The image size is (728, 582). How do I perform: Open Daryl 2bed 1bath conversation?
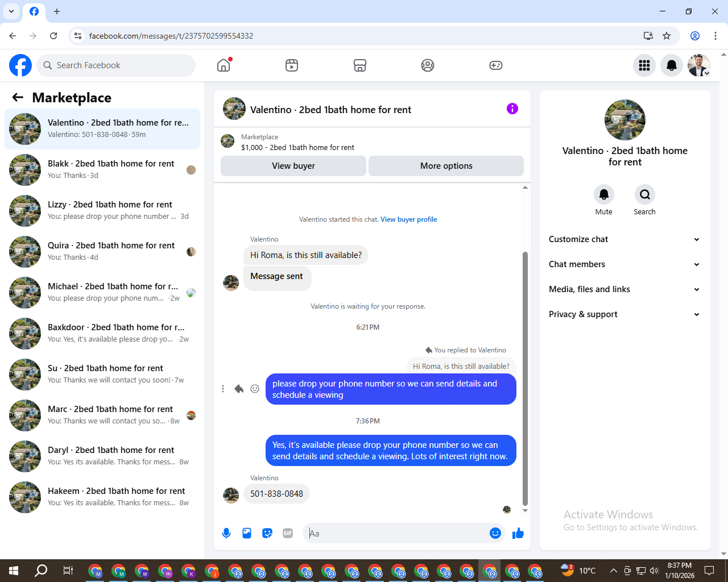[x=102, y=456]
